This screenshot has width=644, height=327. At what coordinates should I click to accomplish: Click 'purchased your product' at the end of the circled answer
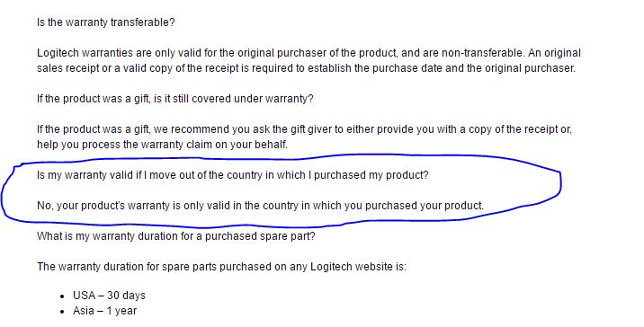tap(425, 206)
